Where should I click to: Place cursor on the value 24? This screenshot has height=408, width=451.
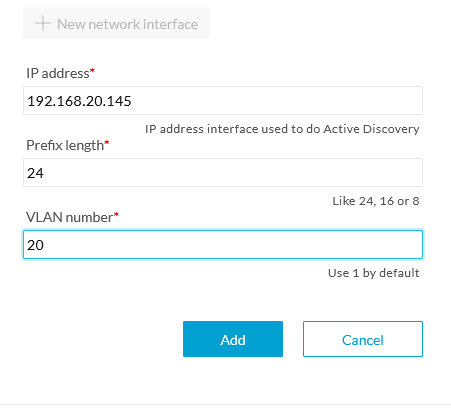tap(35, 173)
